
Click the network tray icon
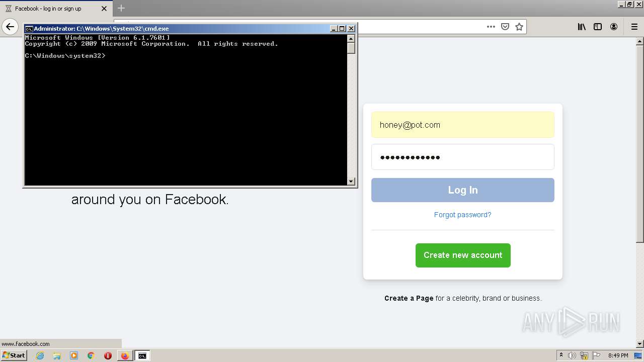[x=584, y=355]
